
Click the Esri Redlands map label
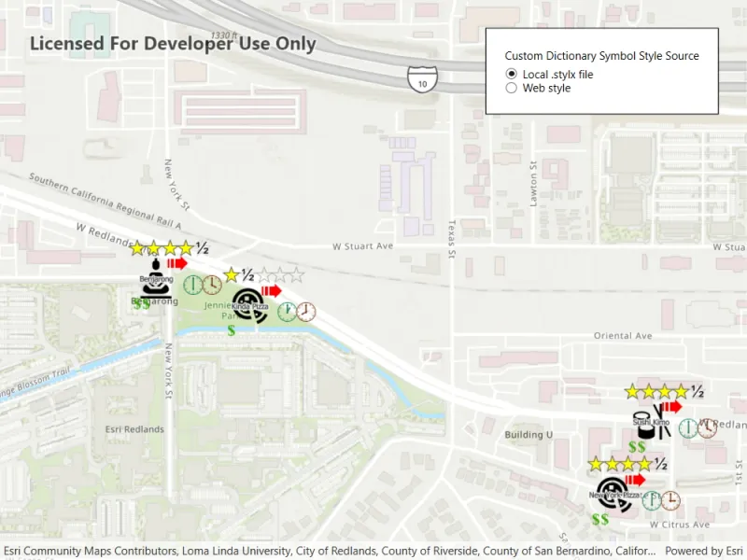tap(134, 429)
